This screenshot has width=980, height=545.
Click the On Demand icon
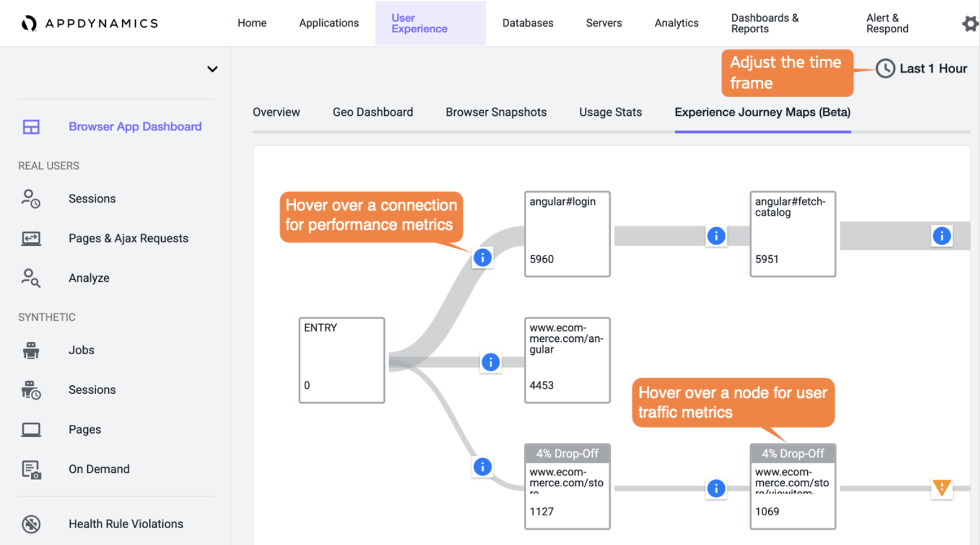(x=31, y=469)
